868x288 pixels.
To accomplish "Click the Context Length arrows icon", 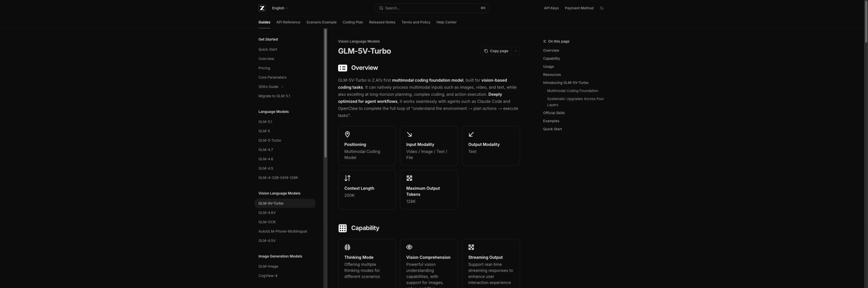I will point(347,178).
